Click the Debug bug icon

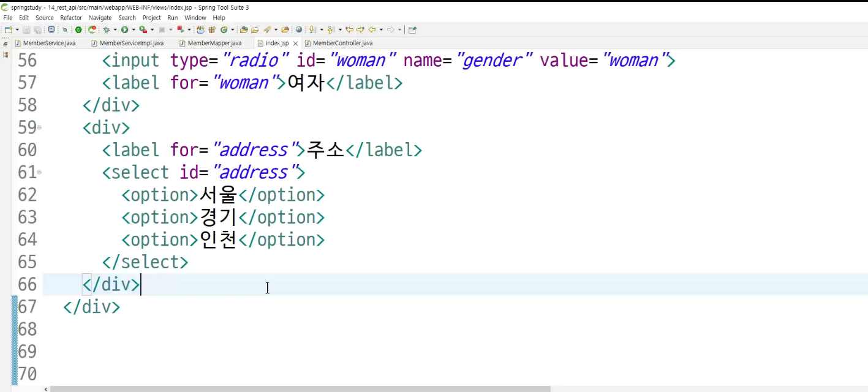(x=106, y=29)
